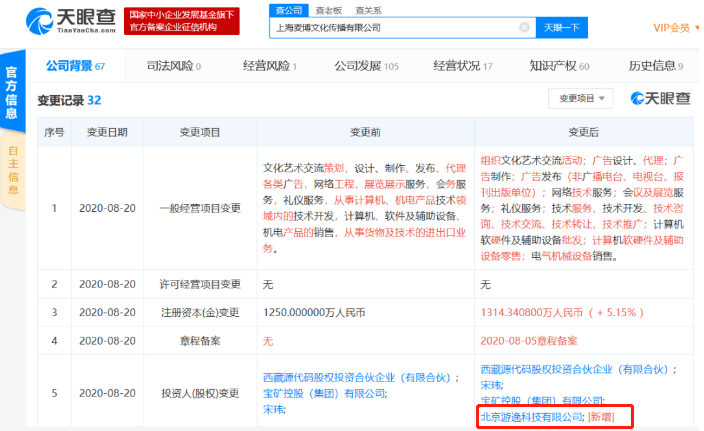Select the 自主信息 side tab

tap(13, 170)
